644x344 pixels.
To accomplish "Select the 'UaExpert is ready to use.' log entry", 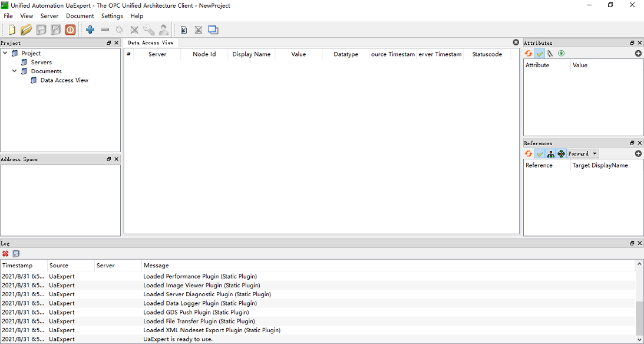I will 318,339.
